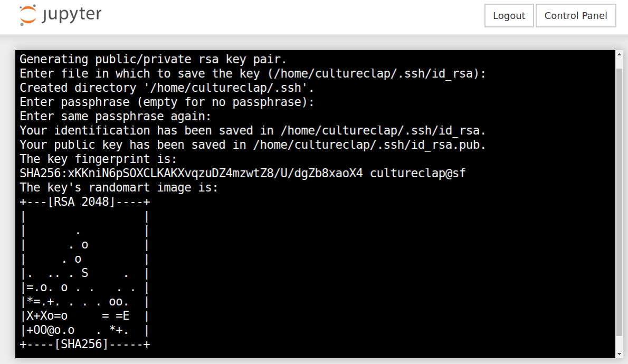This screenshot has width=628, height=364.
Task: Click the S character in the randomart
Action: [84, 273]
